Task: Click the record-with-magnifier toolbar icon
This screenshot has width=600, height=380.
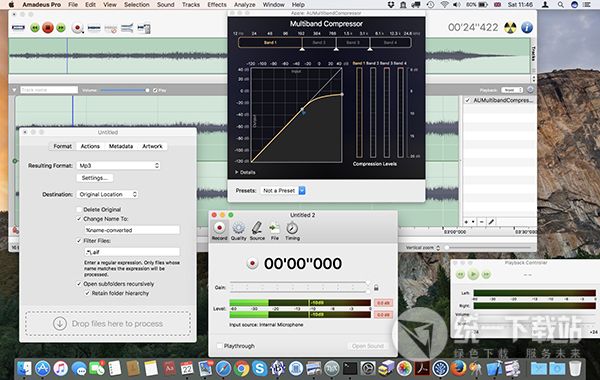Action: coord(78,28)
